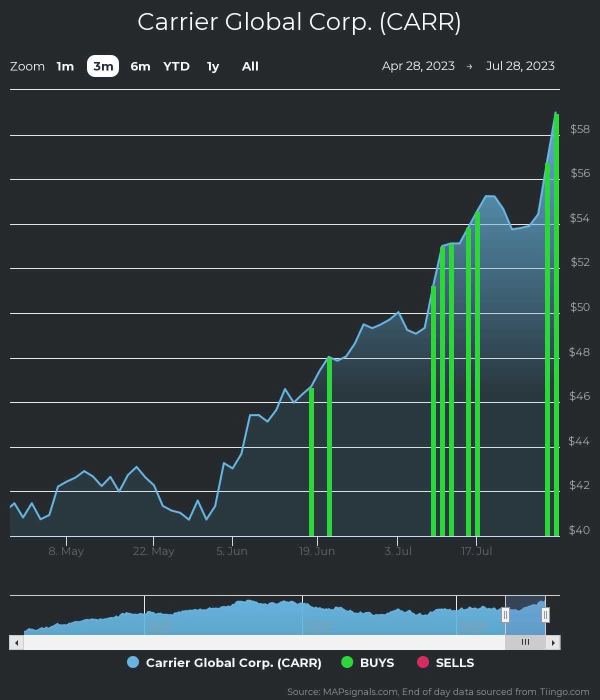Click the buy signal bar reaching $51
This screenshot has height=700, width=600.
(433, 411)
